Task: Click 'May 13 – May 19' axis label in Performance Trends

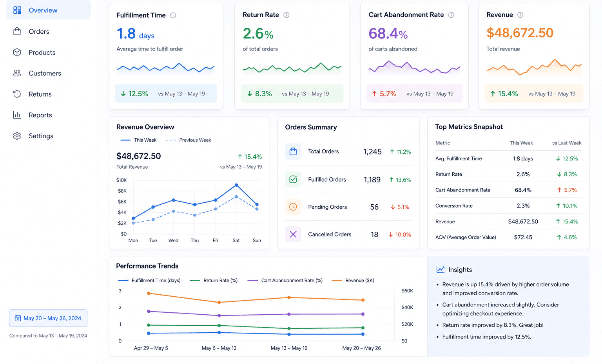Action: pyautogui.click(x=289, y=348)
